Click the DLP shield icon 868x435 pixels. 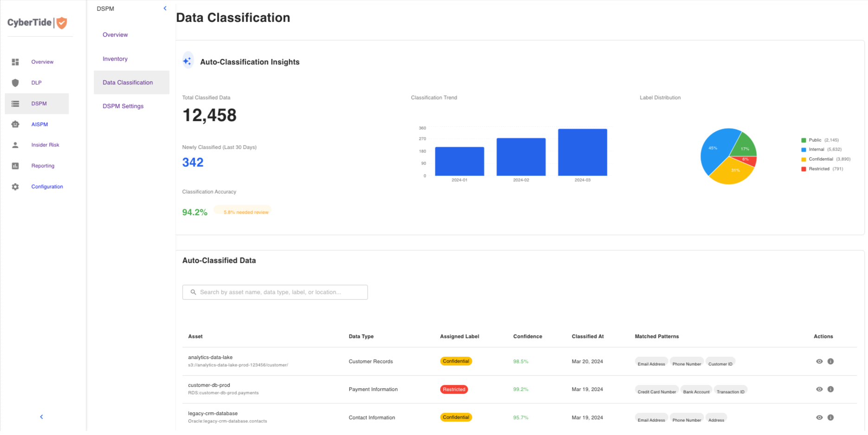click(15, 83)
